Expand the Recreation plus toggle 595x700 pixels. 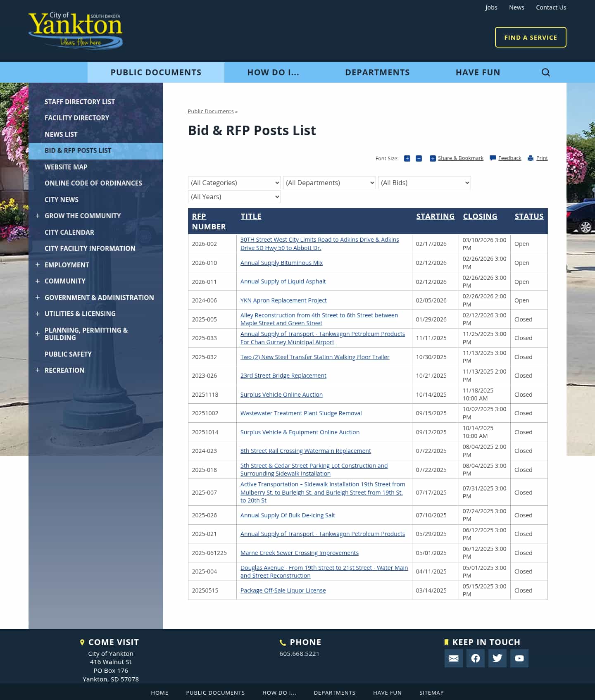[x=38, y=370]
